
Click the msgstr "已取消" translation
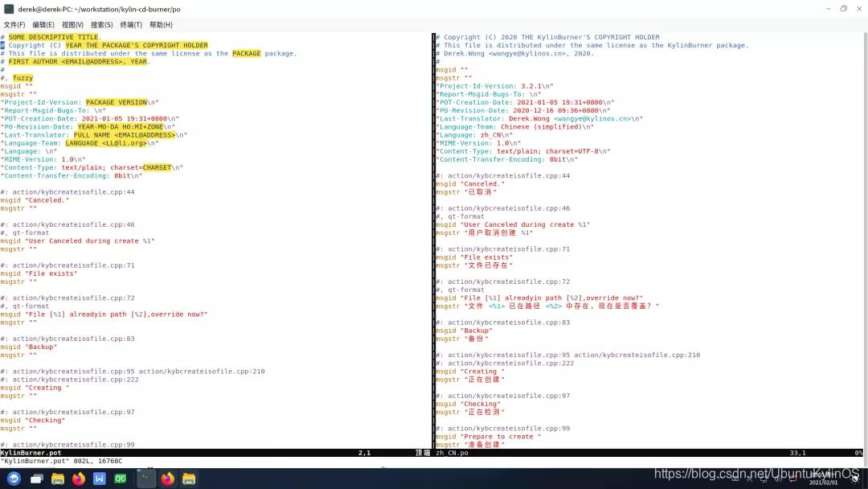(x=466, y=192)
